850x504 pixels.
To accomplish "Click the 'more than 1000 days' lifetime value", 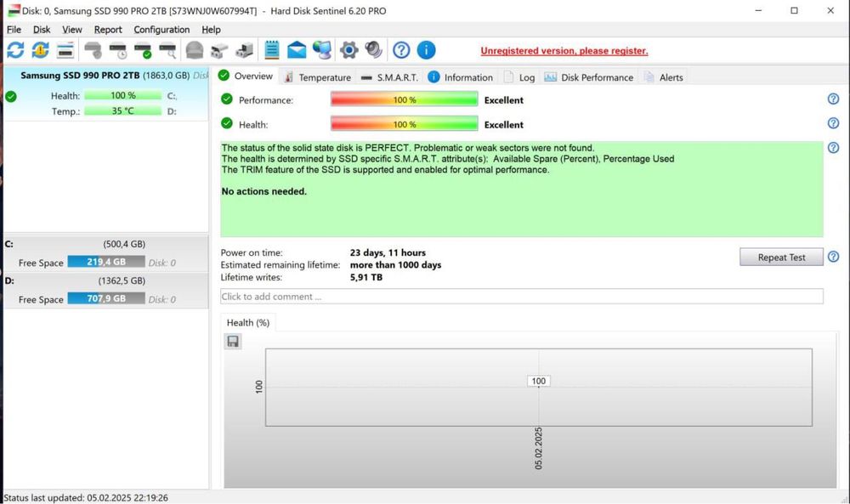I will 395,265.
